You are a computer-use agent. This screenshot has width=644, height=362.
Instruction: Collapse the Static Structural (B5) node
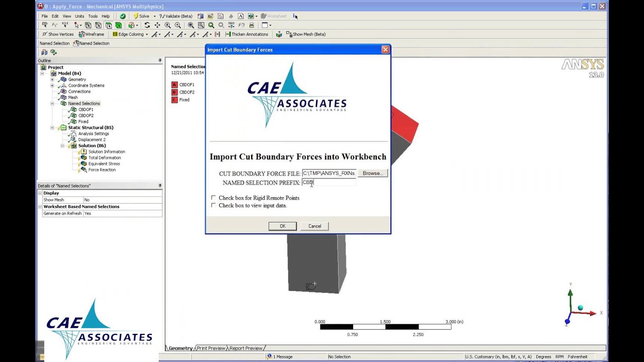click(52, 128)
